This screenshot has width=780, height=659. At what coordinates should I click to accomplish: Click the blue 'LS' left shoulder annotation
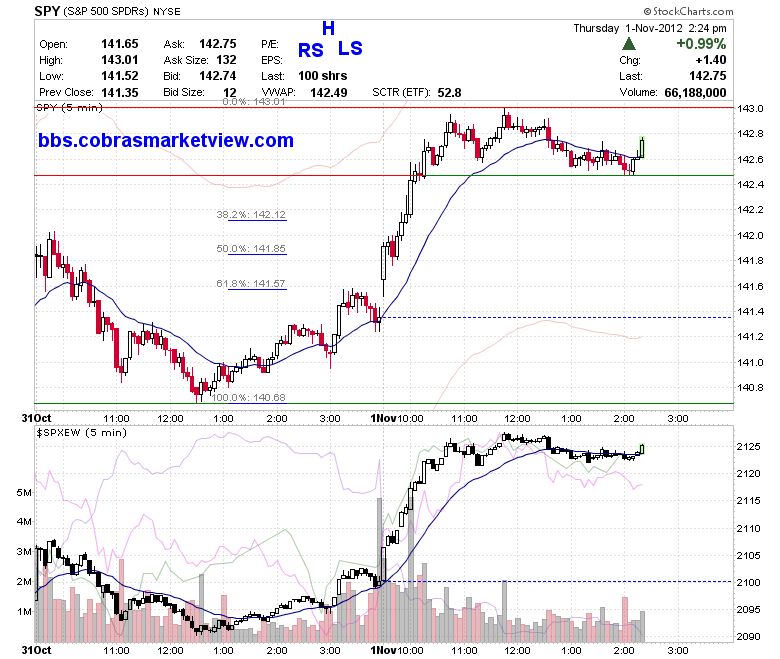tap(350, 48)
